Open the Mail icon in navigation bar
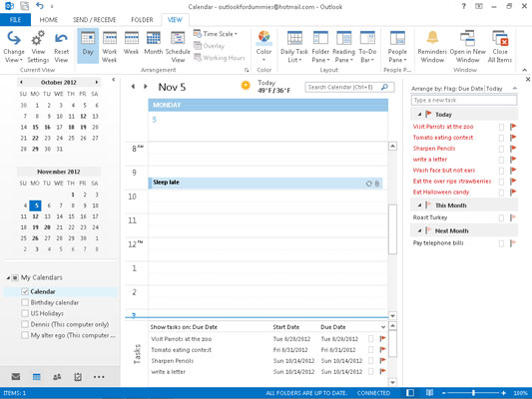This screenshot has width=532, height=399. pyautogui.click(x=16, y=377)
